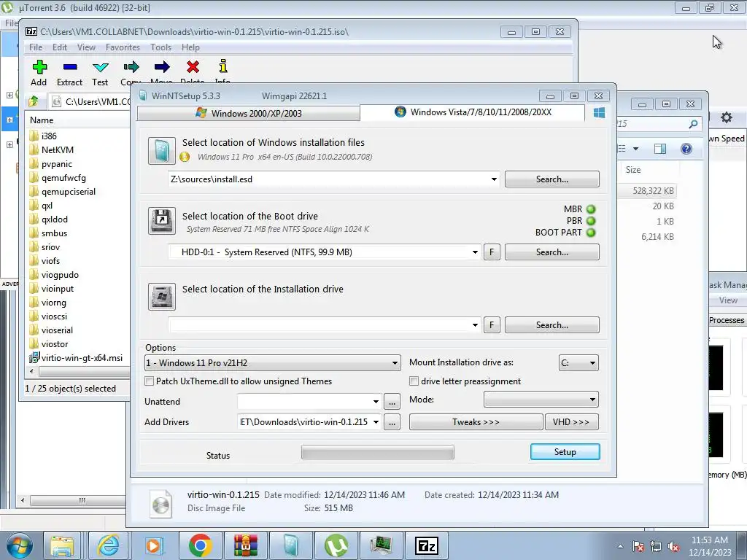Click F button beside boot drive
The height and width of the screenshot is (560, 747).
pyautogui.click(x=492, y=252)
